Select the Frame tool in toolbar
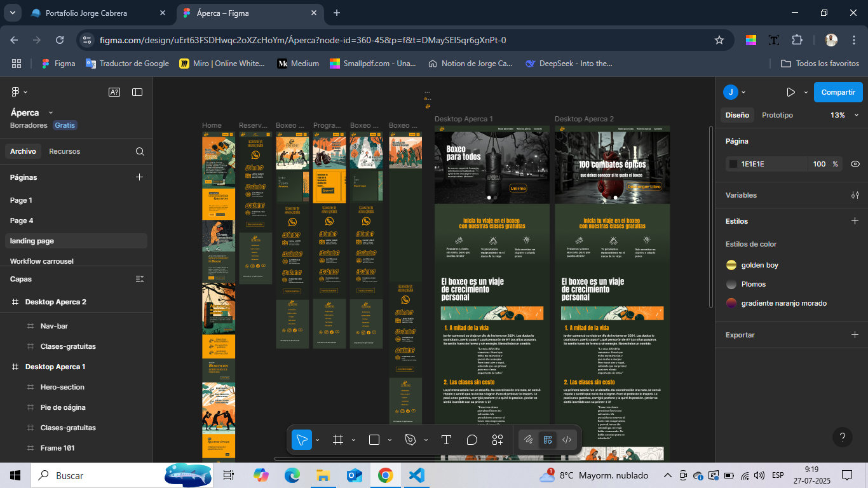868x488 pixels. 338,440
